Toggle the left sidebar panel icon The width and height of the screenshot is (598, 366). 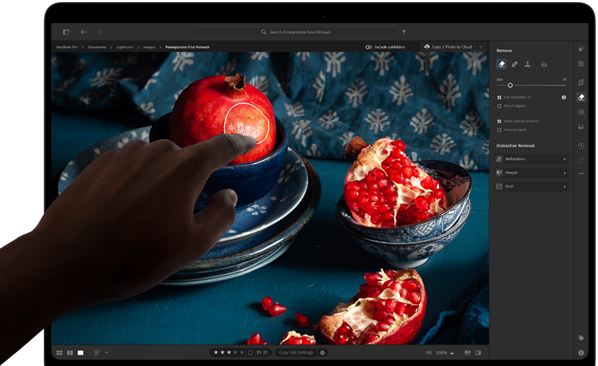click(66, 32)
